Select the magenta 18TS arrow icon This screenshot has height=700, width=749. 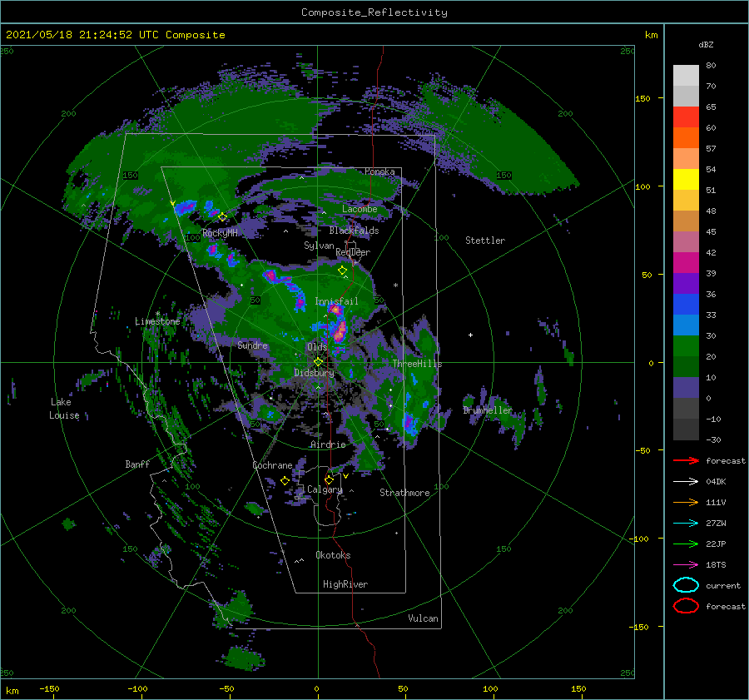[686, 565]
